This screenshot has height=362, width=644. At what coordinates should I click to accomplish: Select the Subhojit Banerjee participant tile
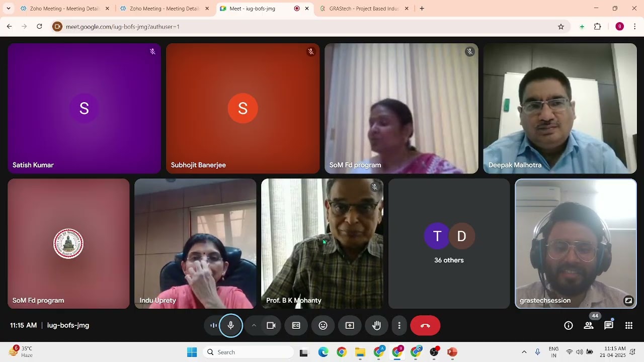coord(243,108)
